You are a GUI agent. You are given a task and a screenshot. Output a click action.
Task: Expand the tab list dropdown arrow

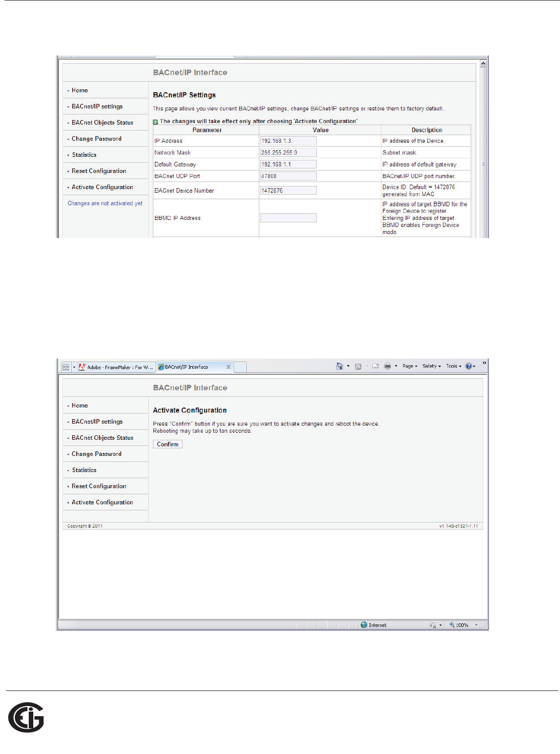[74, 367]
